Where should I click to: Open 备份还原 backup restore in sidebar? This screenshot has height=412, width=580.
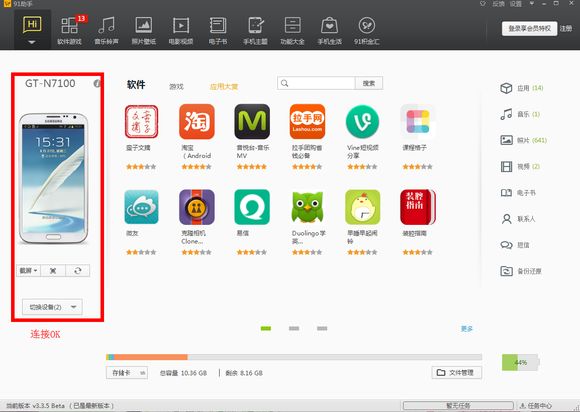click(521, 271)
